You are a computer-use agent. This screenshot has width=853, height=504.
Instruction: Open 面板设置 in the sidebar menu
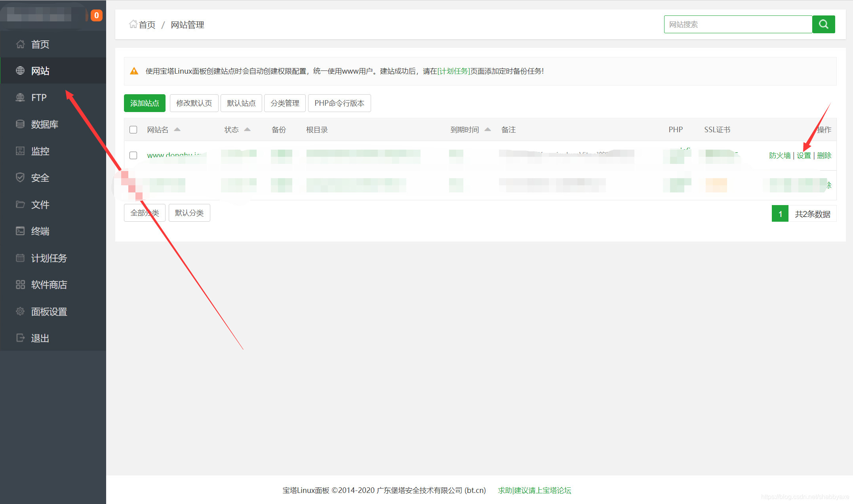53,312
